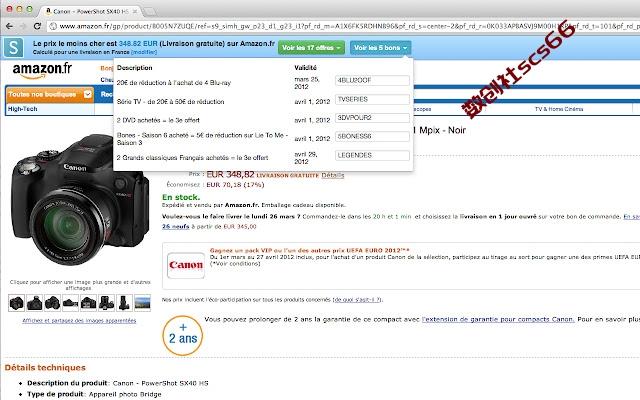The width and height of the screenshot is (640, 400).
Task: Select the fifth camera thumbnail image
Action: coord(88,303)
